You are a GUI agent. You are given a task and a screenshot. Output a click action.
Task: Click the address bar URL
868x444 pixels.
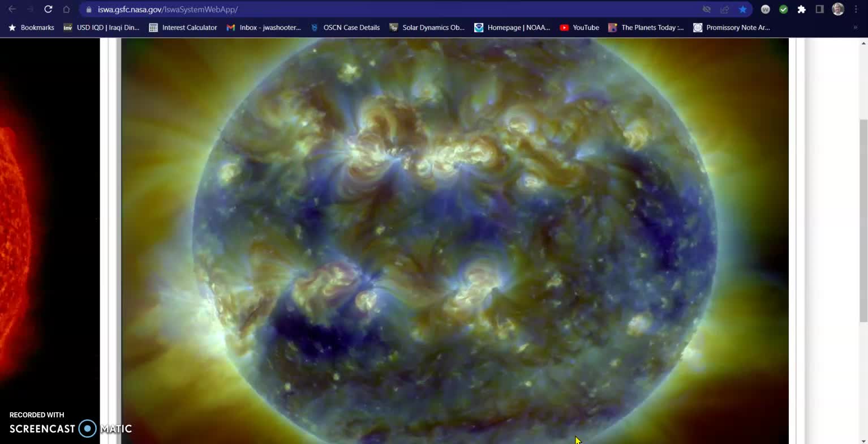167,10
